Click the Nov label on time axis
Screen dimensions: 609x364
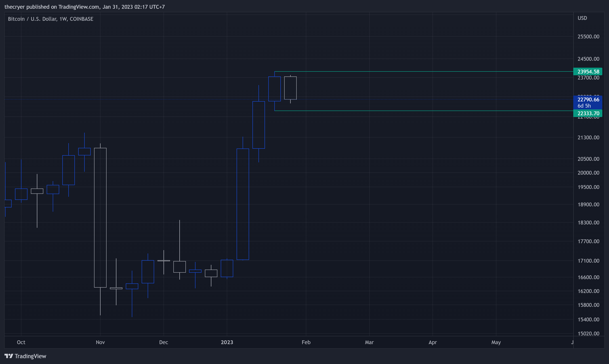click(100, 342)
